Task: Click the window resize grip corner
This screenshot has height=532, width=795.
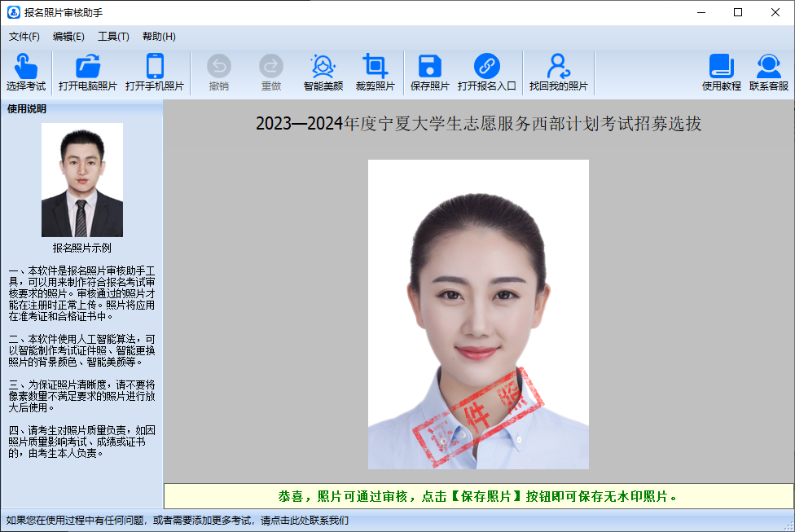Action: (788, 525)
